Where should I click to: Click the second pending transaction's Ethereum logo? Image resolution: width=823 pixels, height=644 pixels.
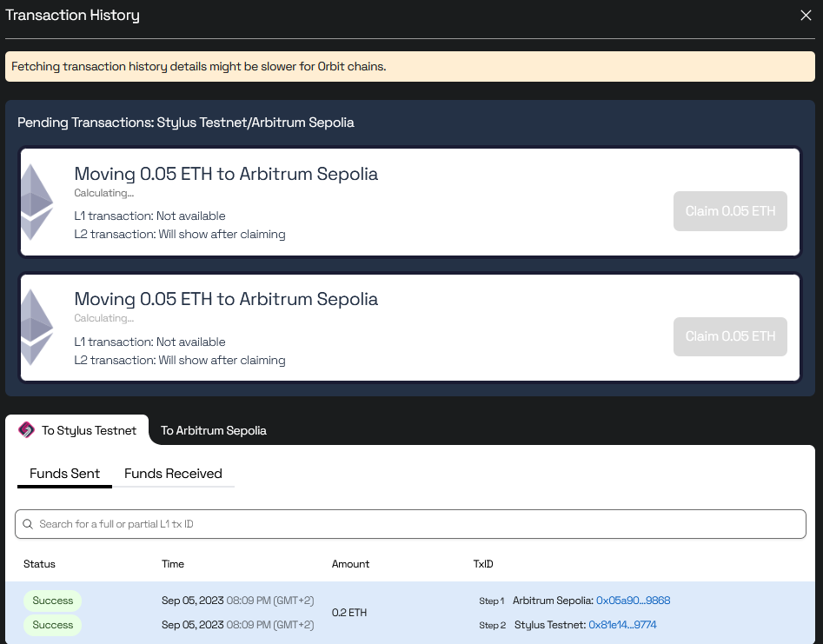point(37,327)
